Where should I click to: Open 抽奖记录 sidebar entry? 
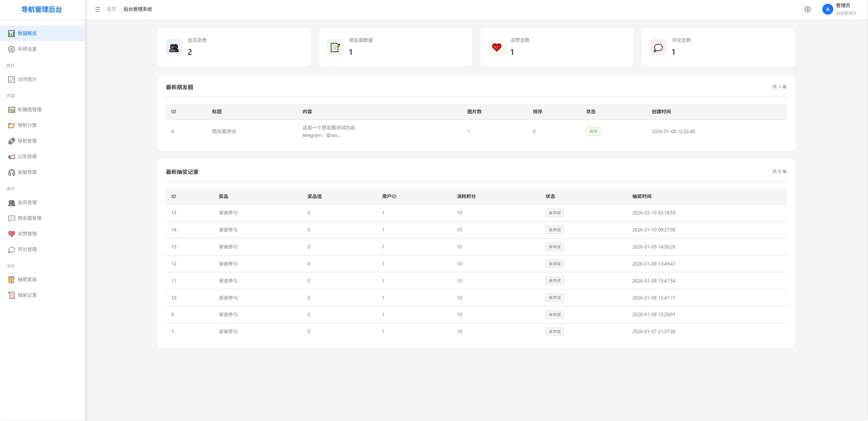click(x=27, y=295)
